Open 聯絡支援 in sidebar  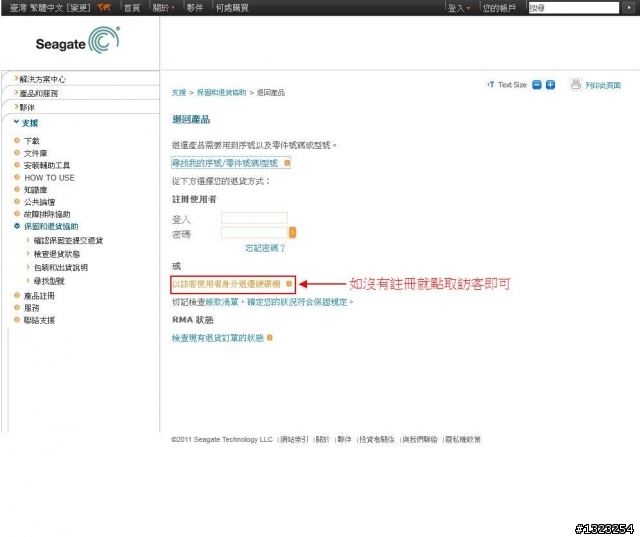coord(39,320)
